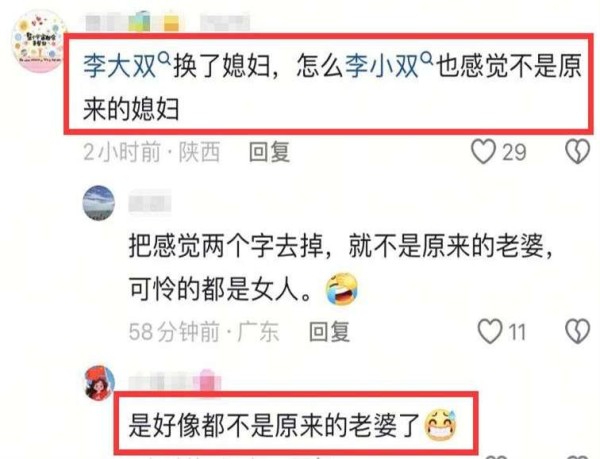Open the sky landscape avatar profile

point(99,203)
